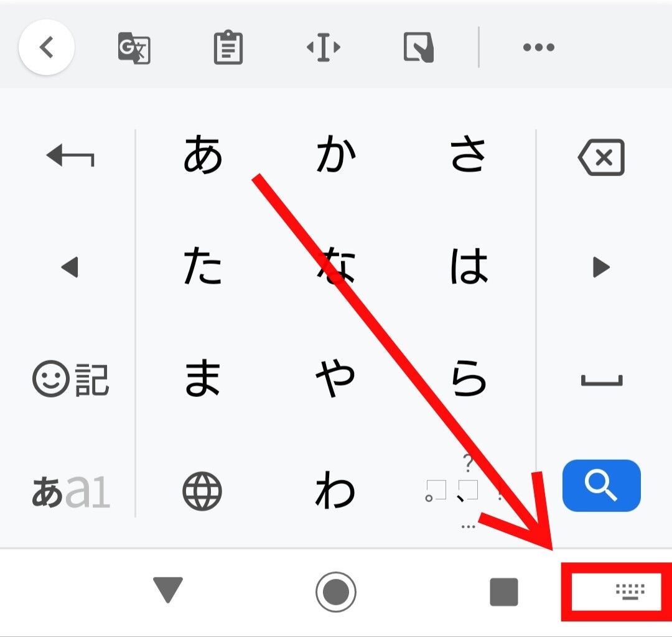Open one-handed mode icon
The width and height of the screenshot is (672, 637).
coord(419,47)
